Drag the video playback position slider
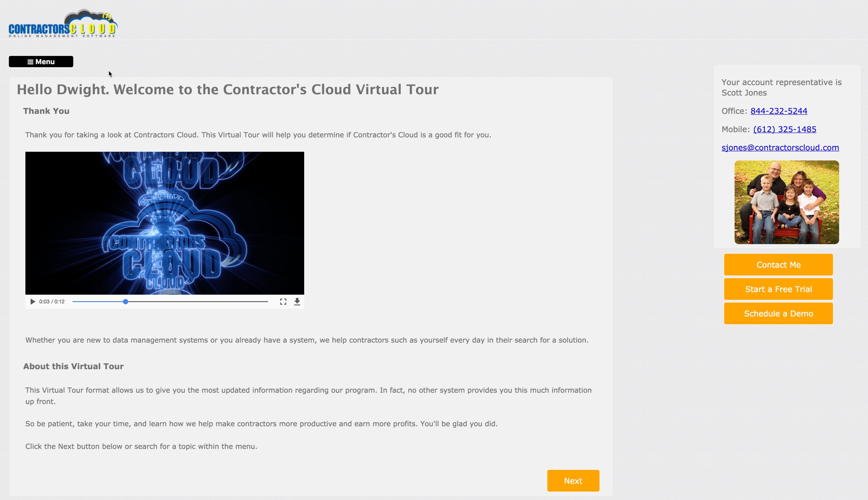The image size is (868, 500). (125, 302)
